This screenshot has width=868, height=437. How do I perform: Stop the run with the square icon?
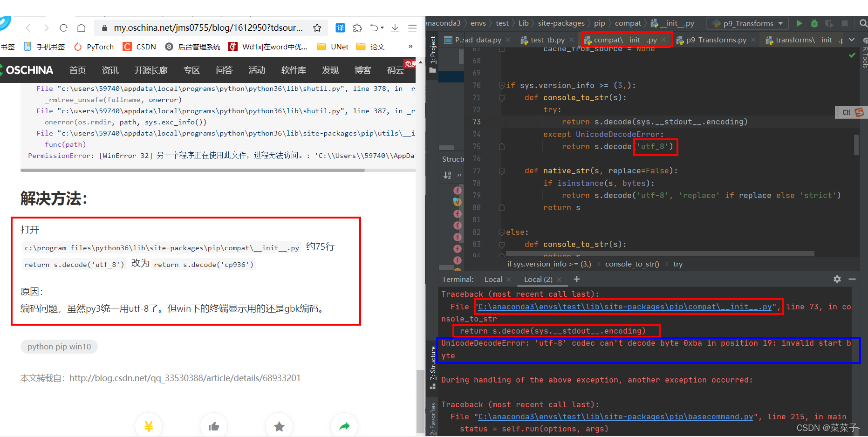pos(844,23)
